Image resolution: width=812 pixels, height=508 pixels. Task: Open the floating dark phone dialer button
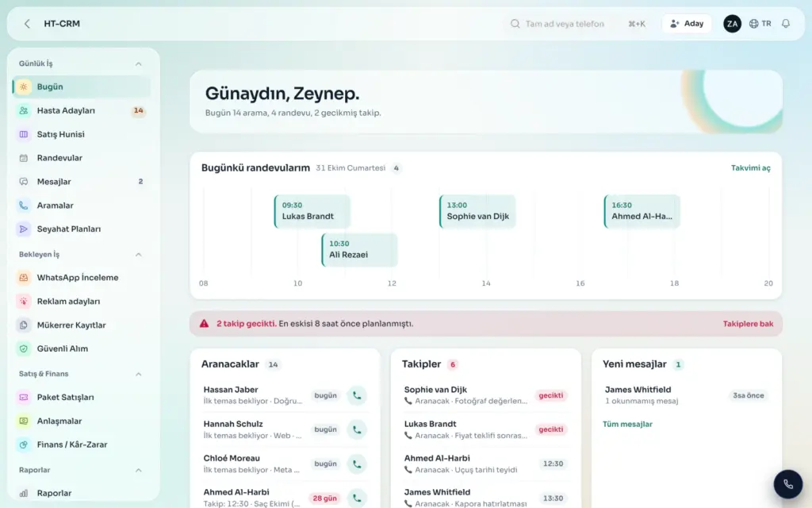click(x=787, y=484)
